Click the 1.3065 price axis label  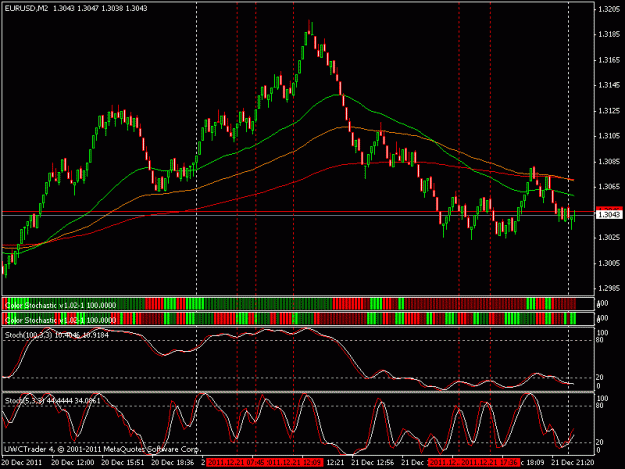tap(609, 187)
